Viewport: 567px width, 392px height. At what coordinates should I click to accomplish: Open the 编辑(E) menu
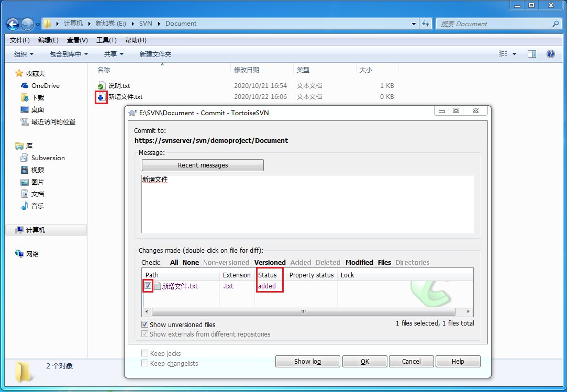pos(48,40)
